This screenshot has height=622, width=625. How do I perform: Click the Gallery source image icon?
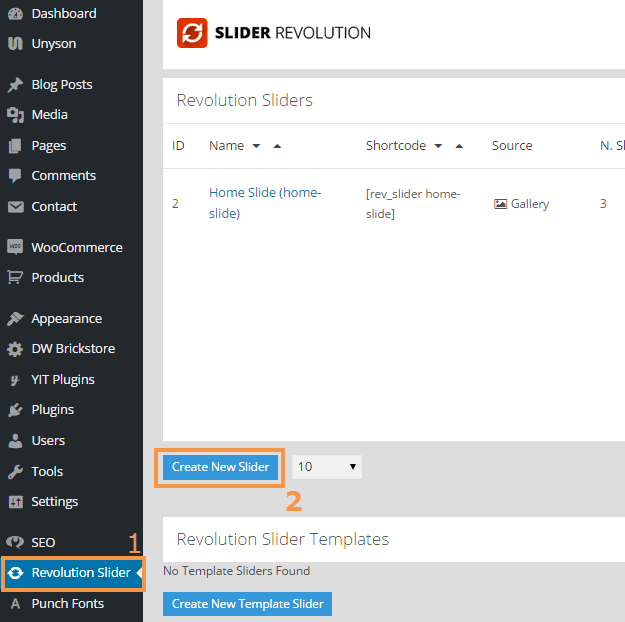point(500,204)
